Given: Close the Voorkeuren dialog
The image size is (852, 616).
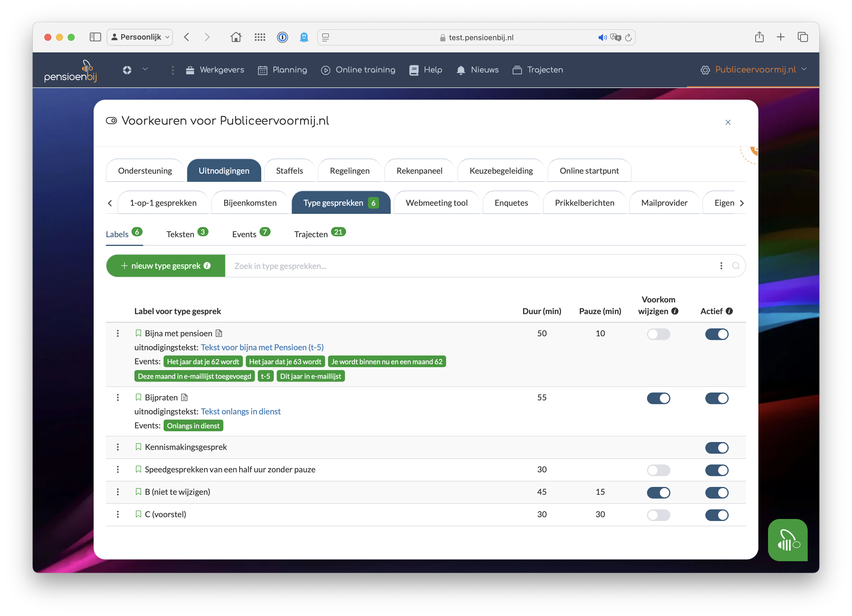Looking at the screenshot, I should [728, 122].
